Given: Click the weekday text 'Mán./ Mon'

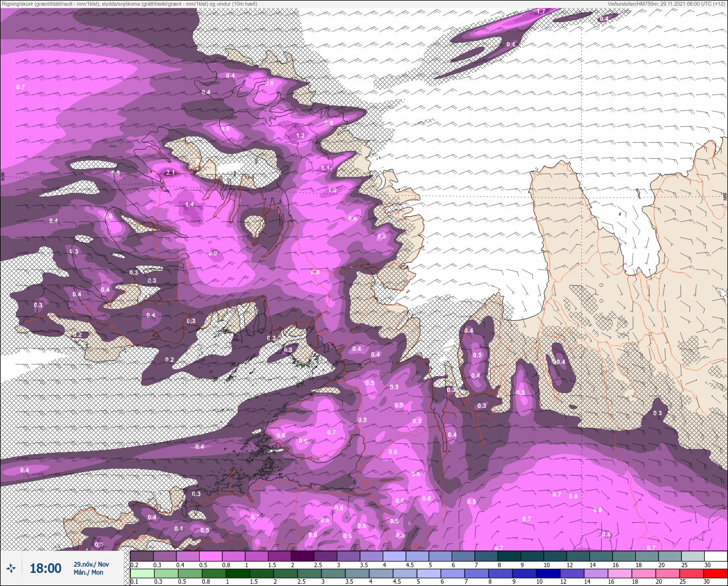Looking at the screenshot, I should point(88,572).
